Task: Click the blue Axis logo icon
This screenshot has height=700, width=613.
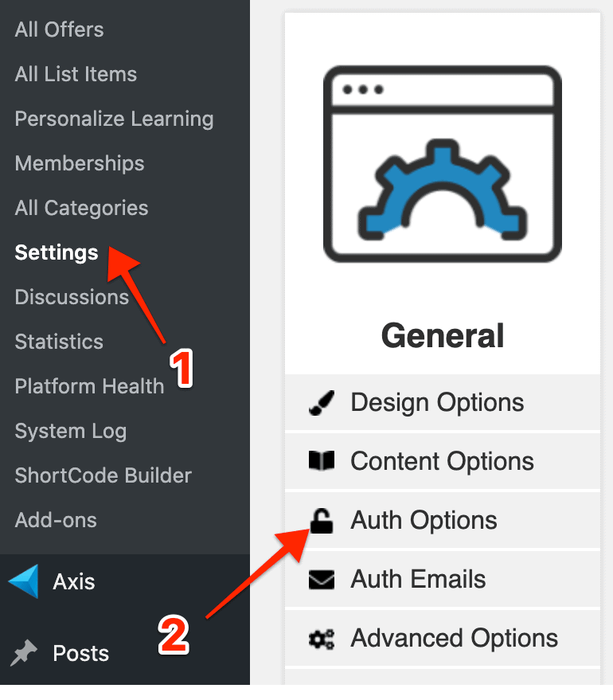Action: tap(24, 581)
